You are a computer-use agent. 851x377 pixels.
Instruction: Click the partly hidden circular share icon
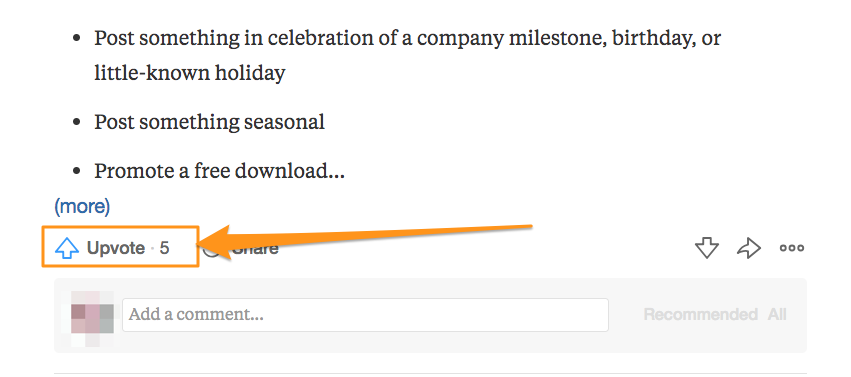tap(211, 250)
